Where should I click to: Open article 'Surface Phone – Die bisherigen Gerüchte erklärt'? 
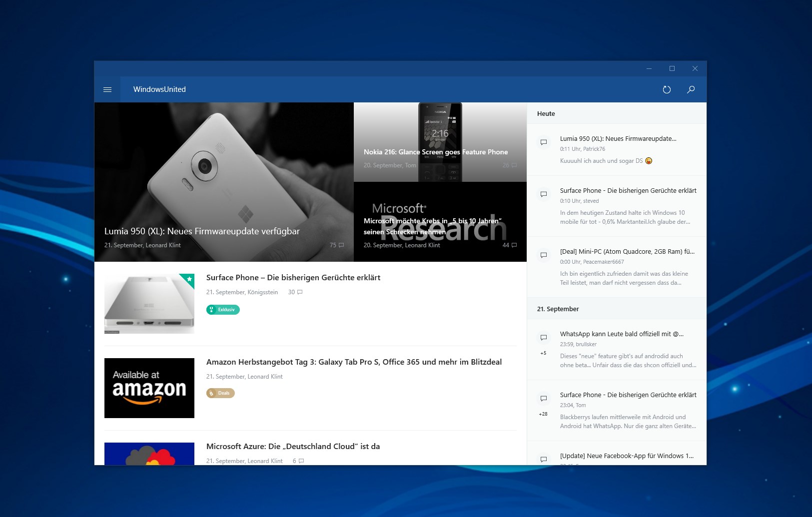(293, 278)
